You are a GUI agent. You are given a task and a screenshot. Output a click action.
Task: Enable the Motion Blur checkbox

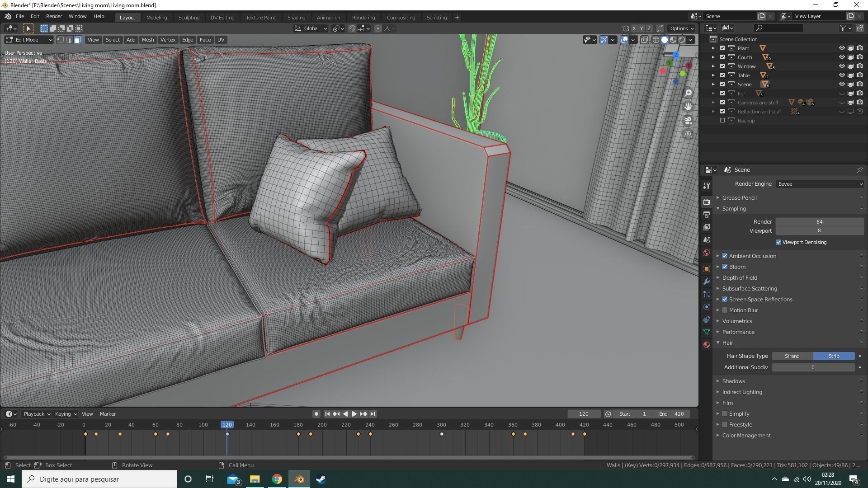(x=725, y=310)
